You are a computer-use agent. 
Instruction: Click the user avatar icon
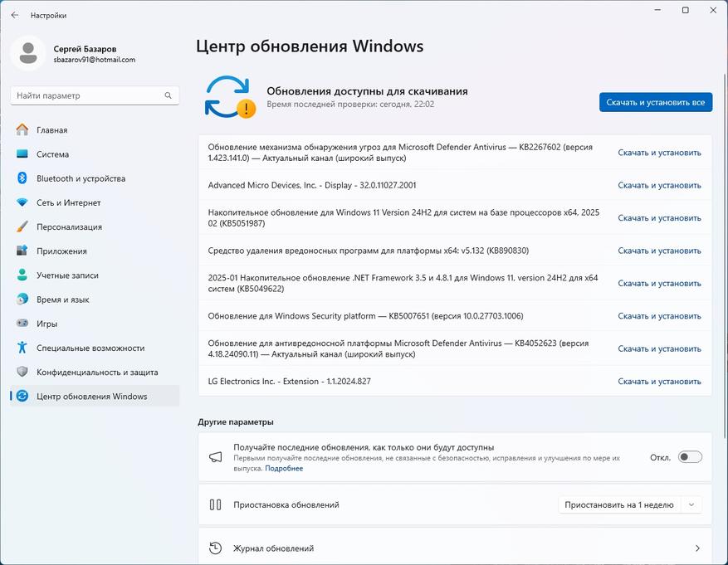(28, 53)
